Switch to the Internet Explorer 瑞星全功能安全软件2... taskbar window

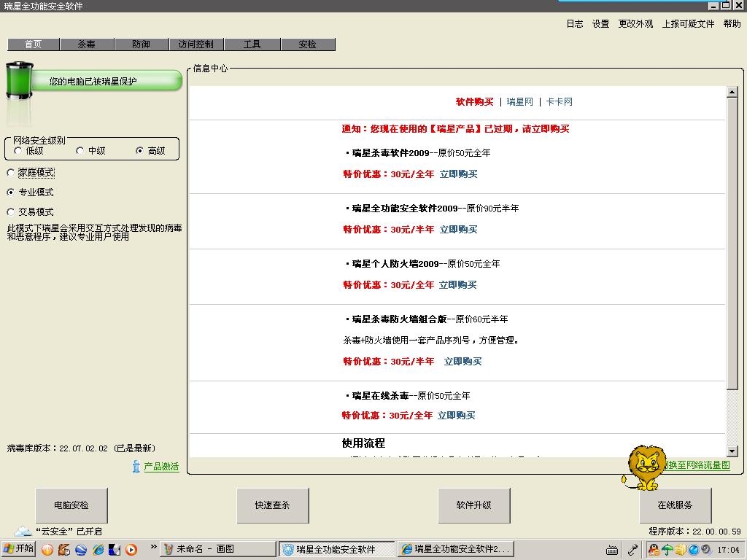point(456,549)
